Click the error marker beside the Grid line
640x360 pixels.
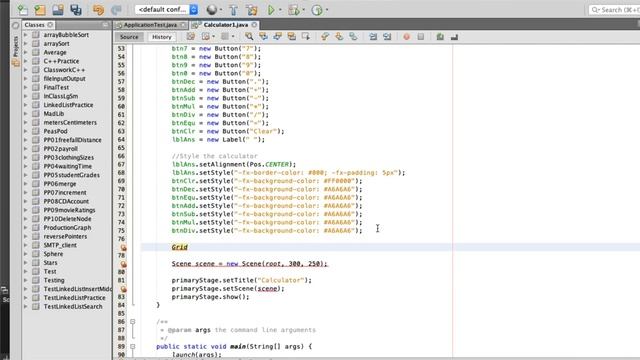(x=123, y=247)
